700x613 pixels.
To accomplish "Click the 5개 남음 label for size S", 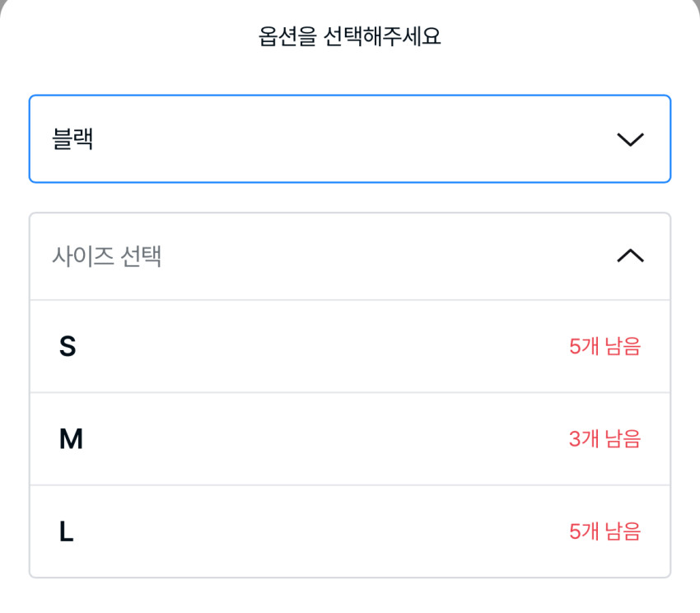I will tap(604, 347).
